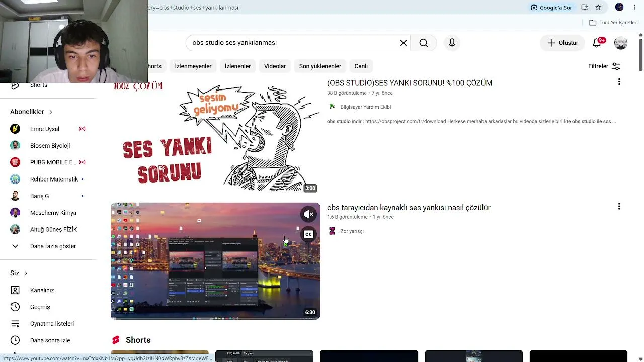The width and height of the screenshot is (644, 362).
Task: Bookmark this page with the star icon
Action: (x=598, y=7)
